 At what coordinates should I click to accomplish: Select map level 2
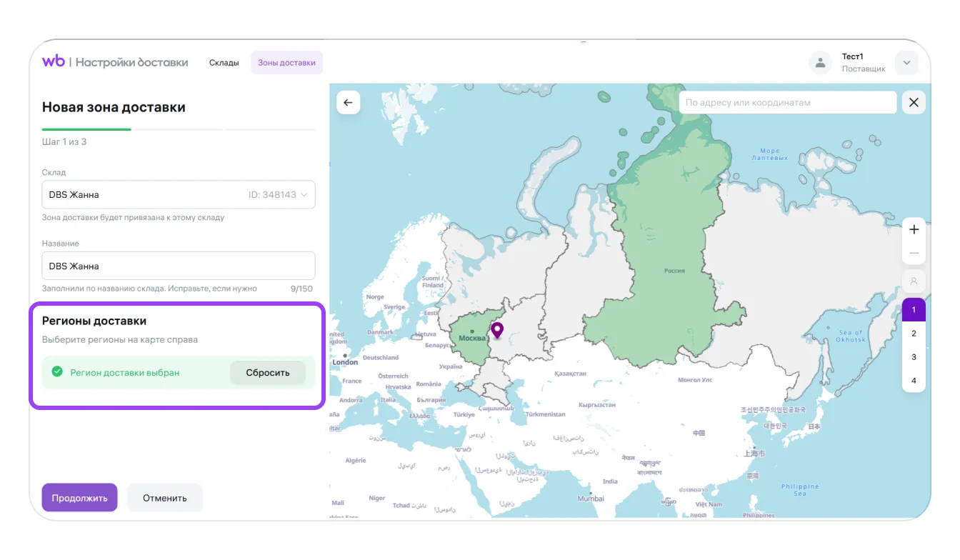click(x=914, y=334)
